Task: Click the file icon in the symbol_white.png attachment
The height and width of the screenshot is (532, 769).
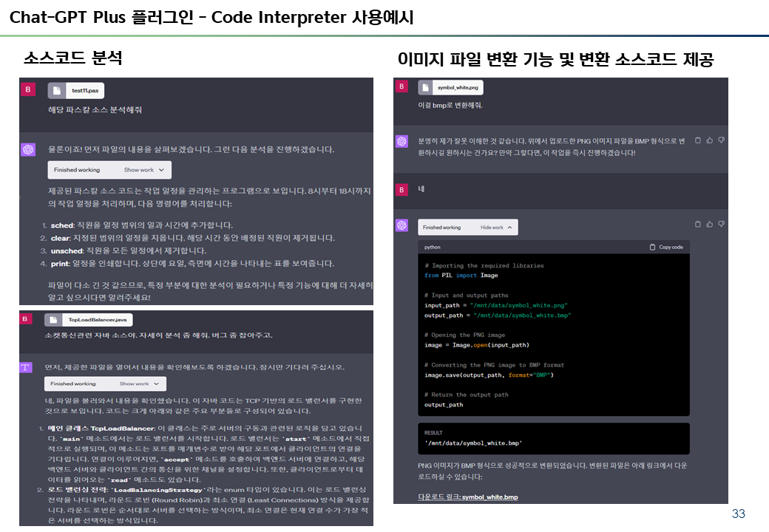Action: pyautogui.click(x=425, y=88)
